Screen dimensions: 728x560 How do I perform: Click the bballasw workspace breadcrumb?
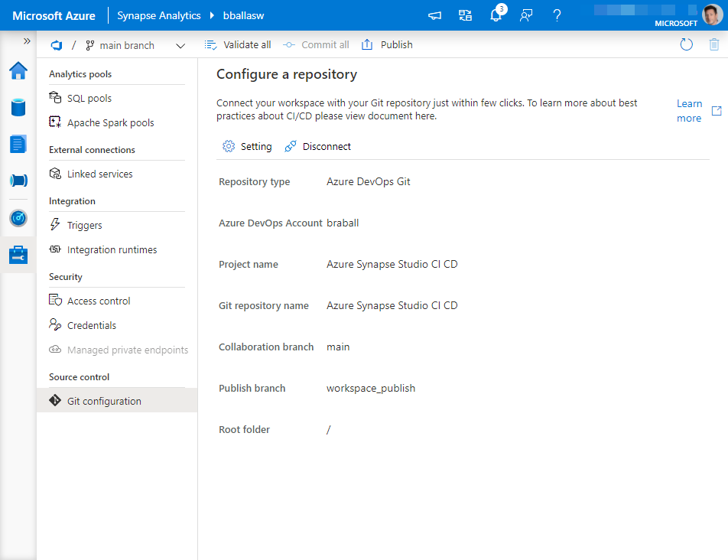[243, 15]
